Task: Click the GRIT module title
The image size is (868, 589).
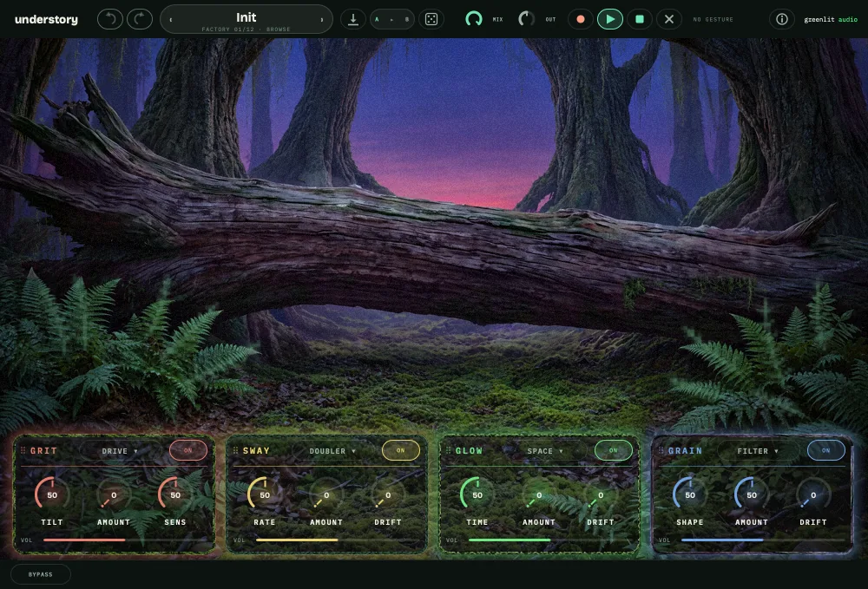Action: [43, 451]
